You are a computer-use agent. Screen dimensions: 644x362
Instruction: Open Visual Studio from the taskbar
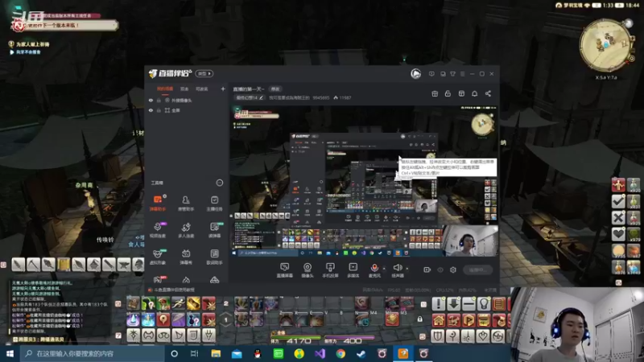click(320, 353)
